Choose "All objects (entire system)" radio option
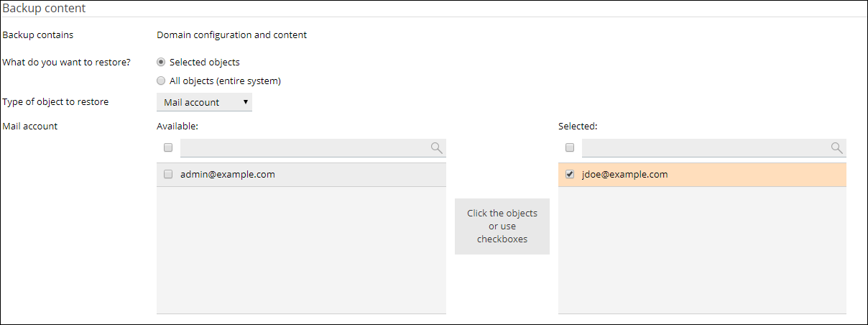Screen dimensions: 868x325 pyautogui.click(x=161, y=81)
